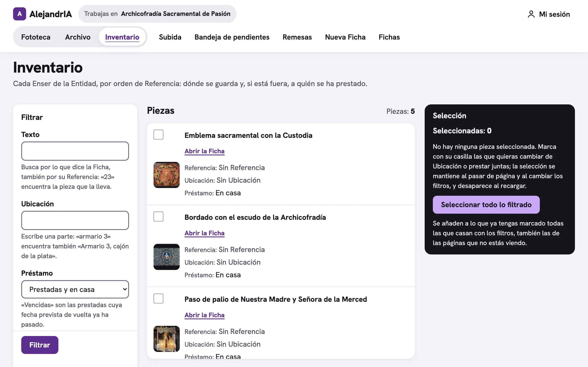Open the Bandeja de pendientes menu item

(232, 37)
